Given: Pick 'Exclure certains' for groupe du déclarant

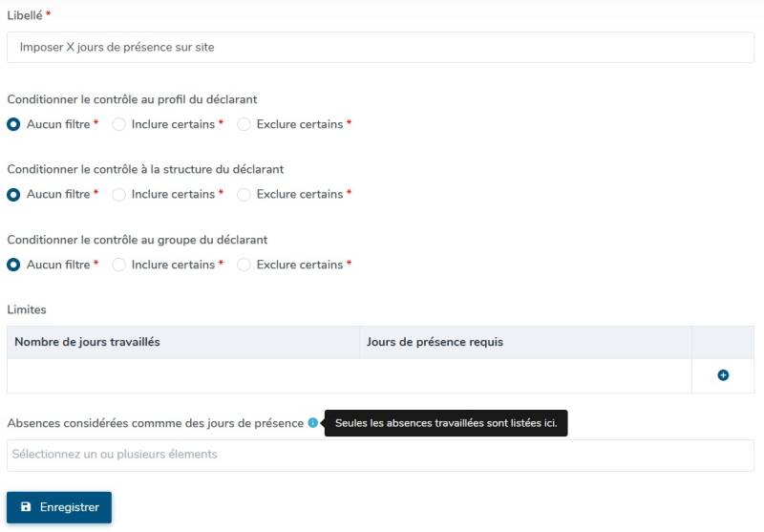Looking at the screenshot, I should click(244, 265).
